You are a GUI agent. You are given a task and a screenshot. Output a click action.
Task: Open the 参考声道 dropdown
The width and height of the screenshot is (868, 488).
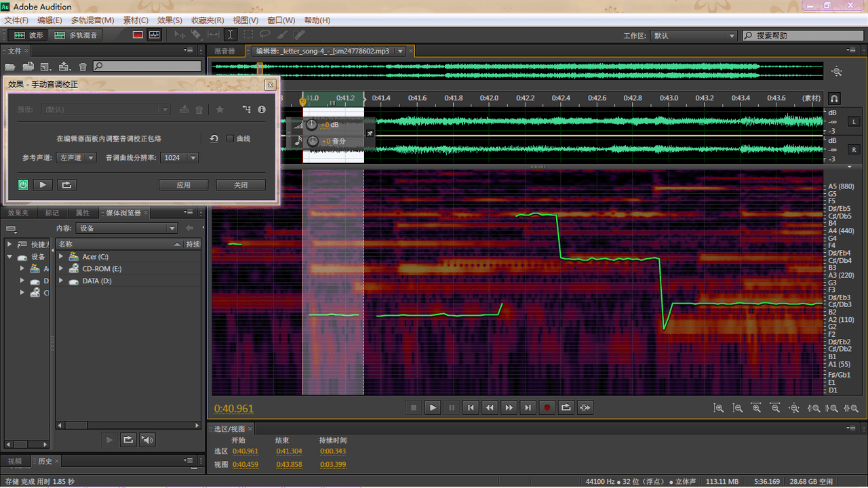(x=76, y=157)
